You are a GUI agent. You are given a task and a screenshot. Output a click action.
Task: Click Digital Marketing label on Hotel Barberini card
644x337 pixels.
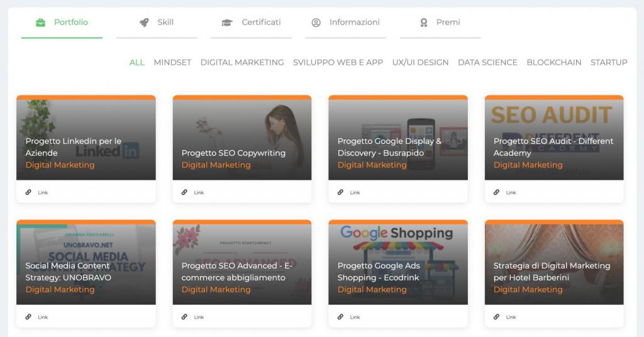point(528,290)
